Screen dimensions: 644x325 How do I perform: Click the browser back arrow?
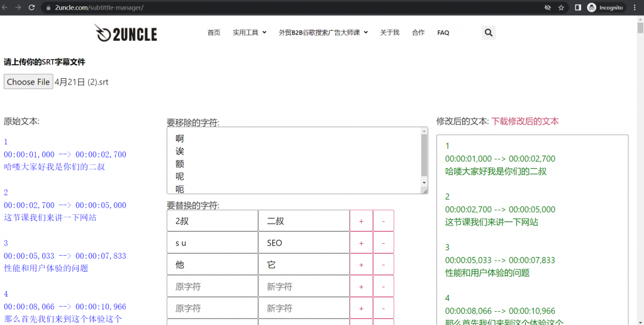point(5,8)
